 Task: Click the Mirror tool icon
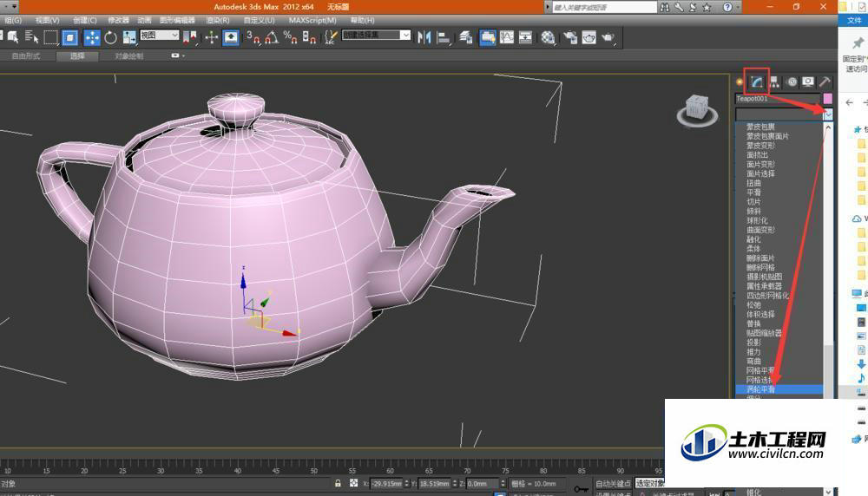(424, 37)
